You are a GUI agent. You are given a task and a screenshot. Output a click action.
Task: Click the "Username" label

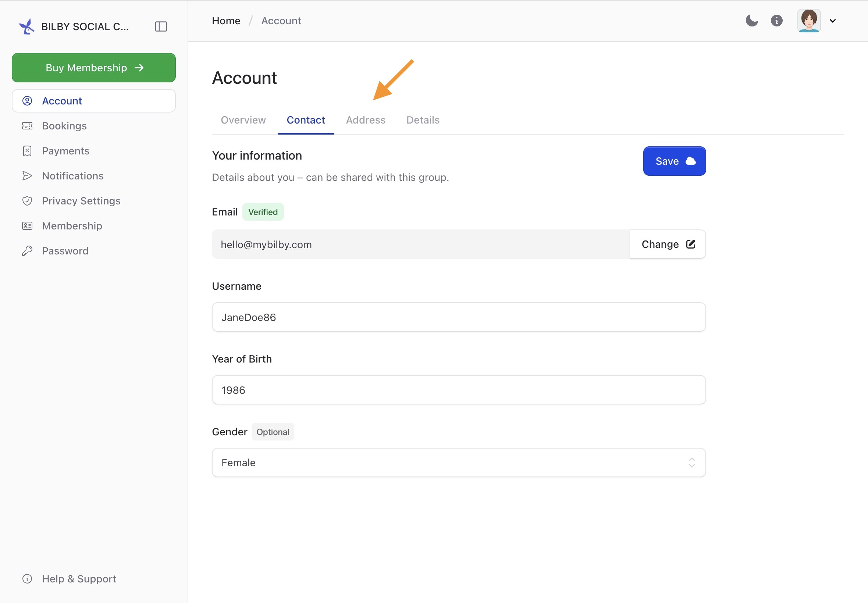coord(236,286)
